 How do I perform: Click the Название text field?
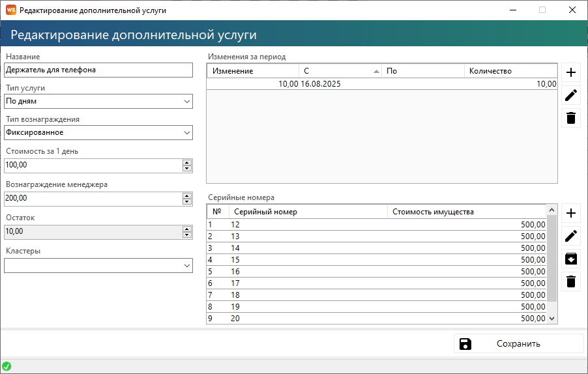98,70
